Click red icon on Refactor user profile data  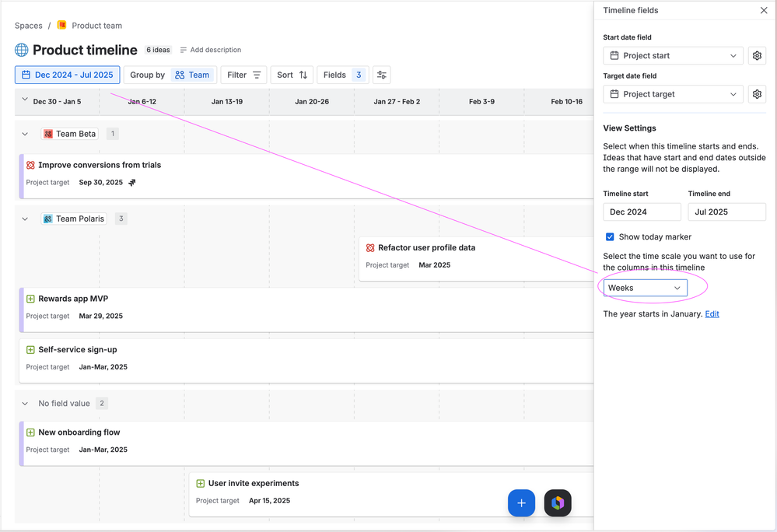click(x=370, y=247)
